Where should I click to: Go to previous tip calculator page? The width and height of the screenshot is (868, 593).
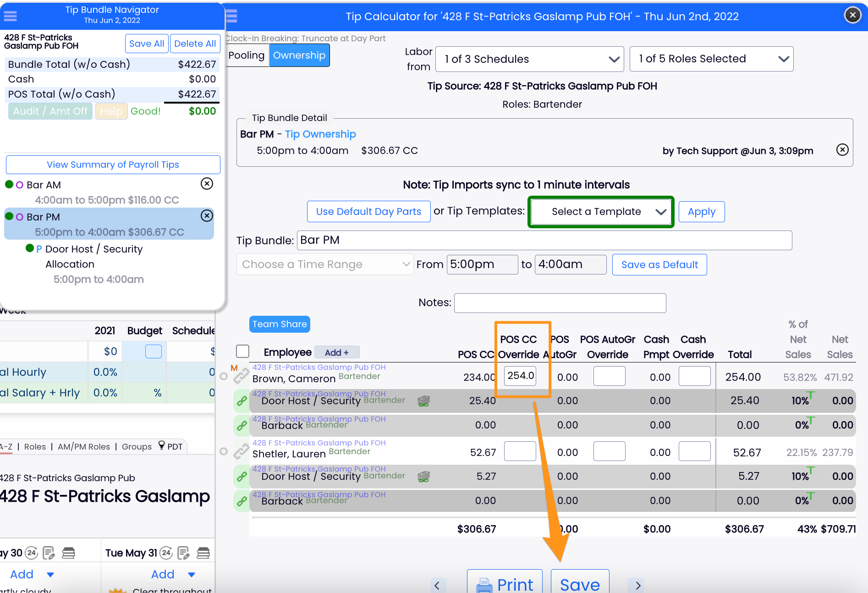437,585
